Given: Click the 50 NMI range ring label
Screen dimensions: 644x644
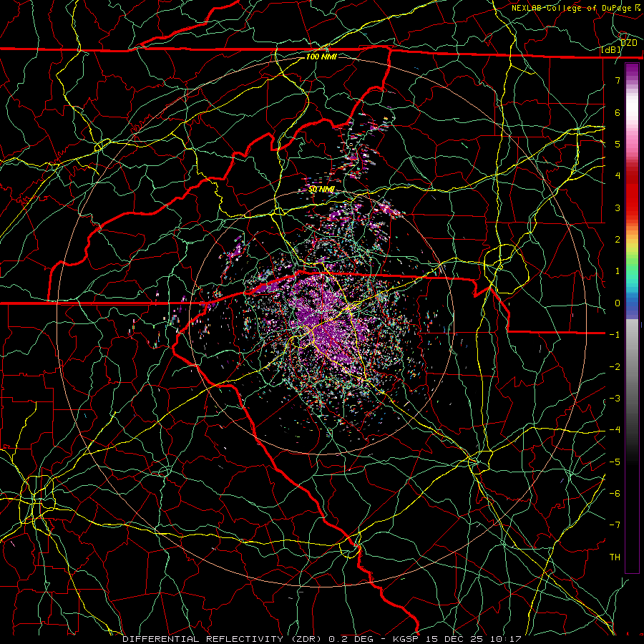Looking at the screenshot, I should (321, 189).
